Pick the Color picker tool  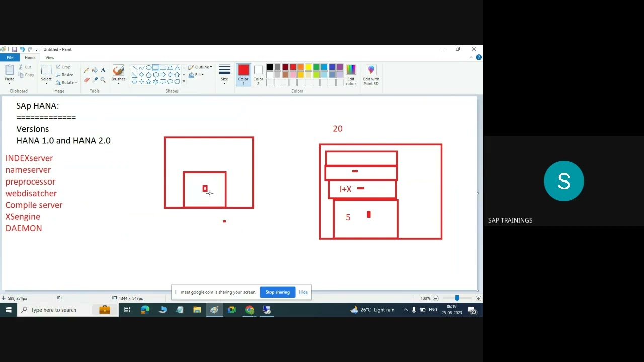point(95,79)
